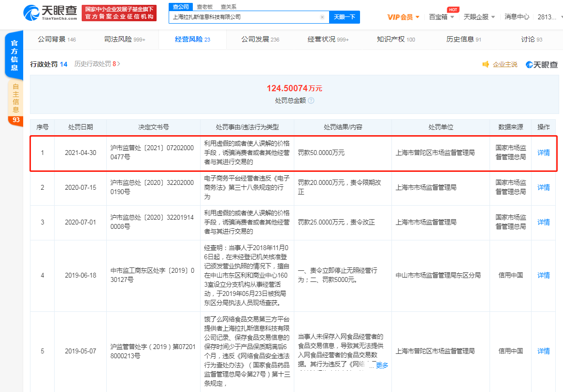Viewport: 563px width, 392px height.
Task: Click the HOT badge above 百宝箱
Action: pos(452,9)
